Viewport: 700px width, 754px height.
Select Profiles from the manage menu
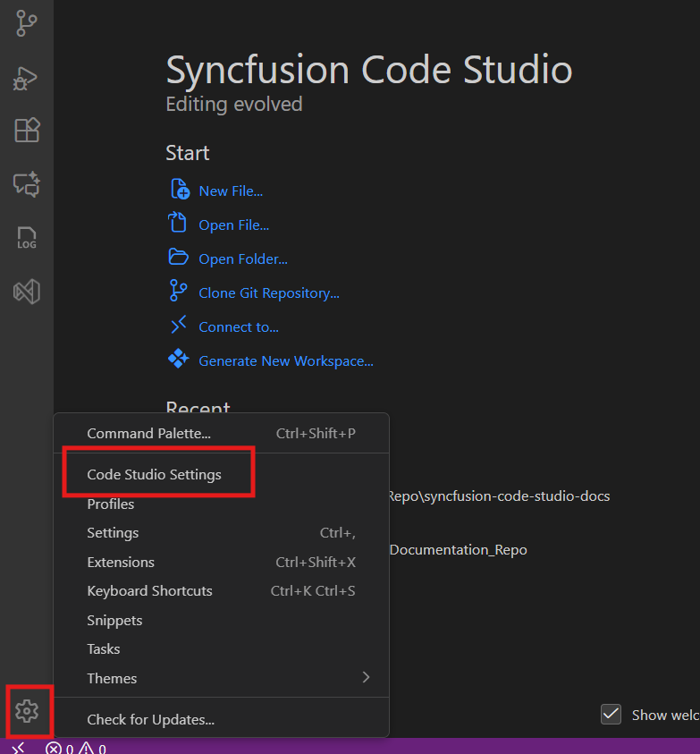pos(111,504)
